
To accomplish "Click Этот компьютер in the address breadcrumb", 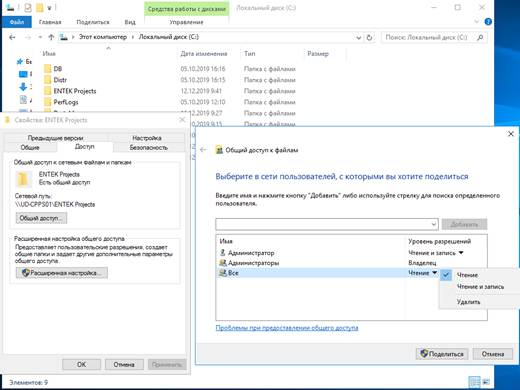I will pyautogui.click(x=103, y=37).
